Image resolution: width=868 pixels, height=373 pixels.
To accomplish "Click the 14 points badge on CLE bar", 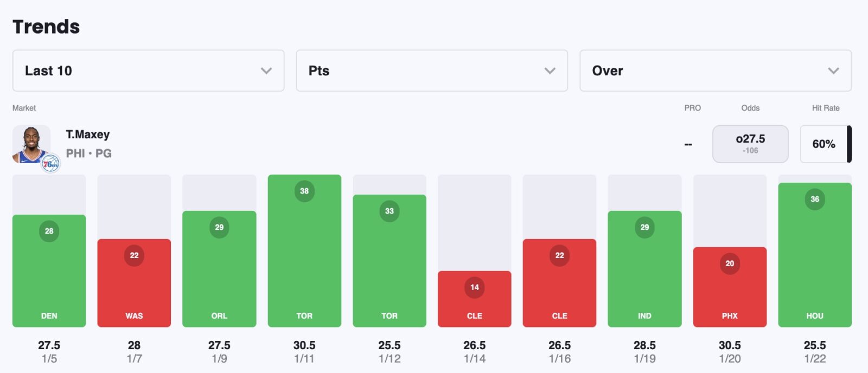I will coord(475,287).
